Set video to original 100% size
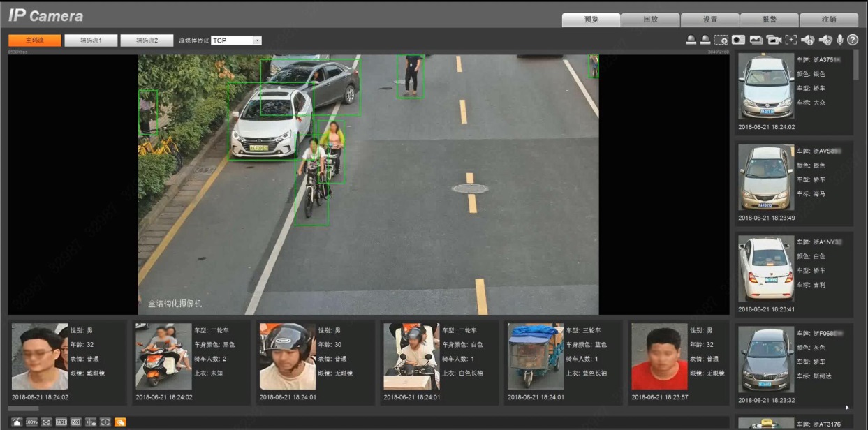 (x=31, y=422)
